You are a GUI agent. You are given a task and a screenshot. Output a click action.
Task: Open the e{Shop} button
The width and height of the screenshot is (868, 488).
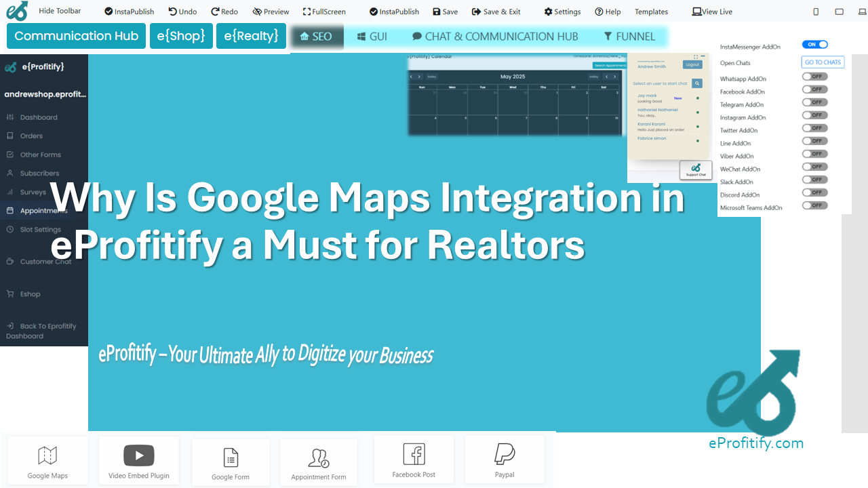point(181,36)
